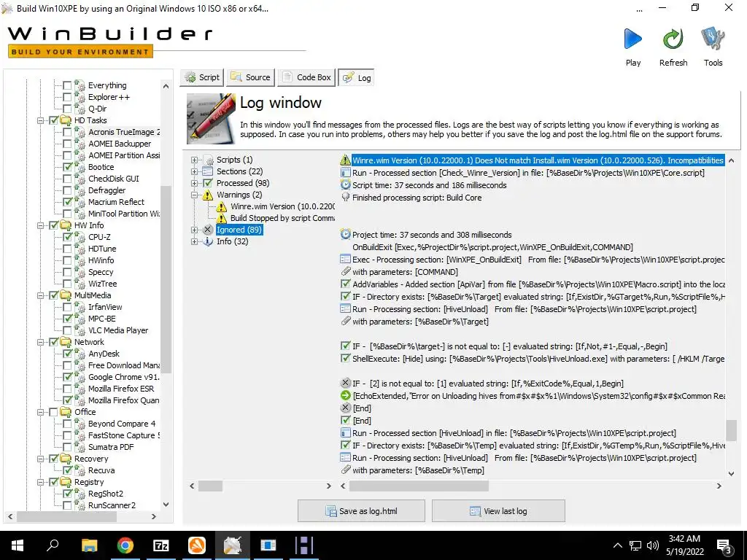Click the Script tab gear icon
The image size is (747, 560).
coord(190,77)
